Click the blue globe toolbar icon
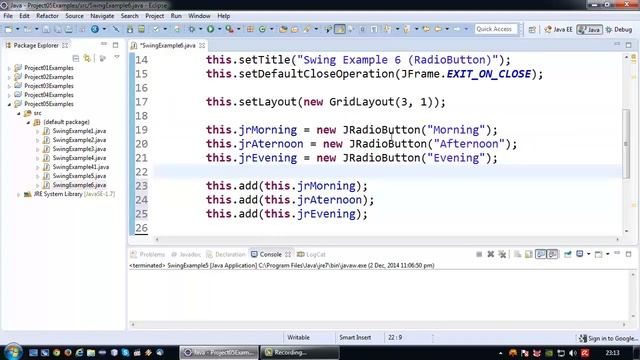This screenshot has width=640, height=360. (x=95, y=29)
